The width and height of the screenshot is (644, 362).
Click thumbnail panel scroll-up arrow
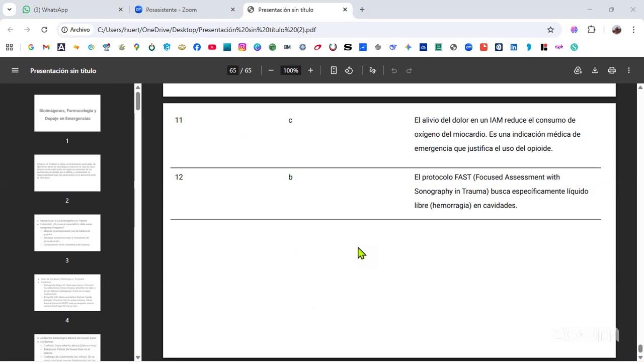coord(138,87)
